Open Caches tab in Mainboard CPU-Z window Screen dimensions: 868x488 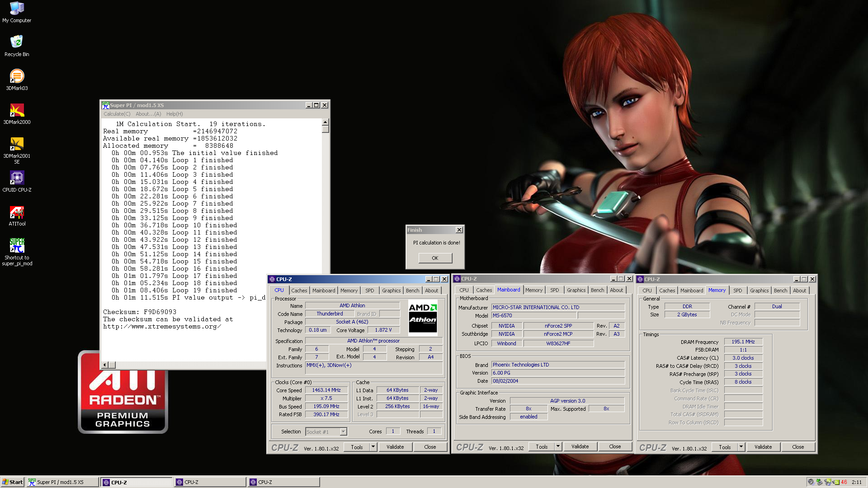click(484, 290)
